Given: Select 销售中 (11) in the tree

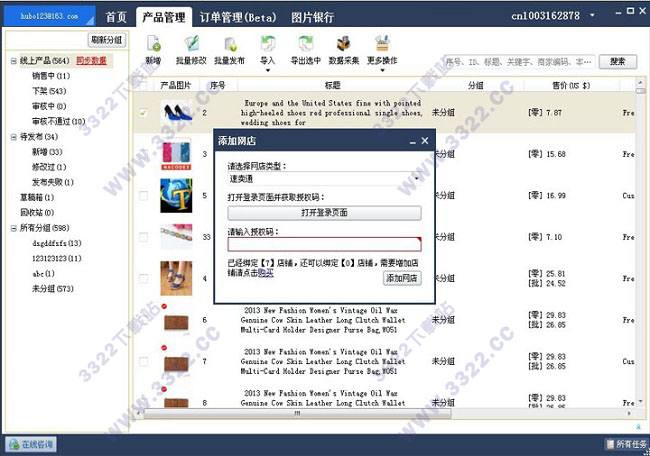Looking at the screenshot, I should (51, 76).
